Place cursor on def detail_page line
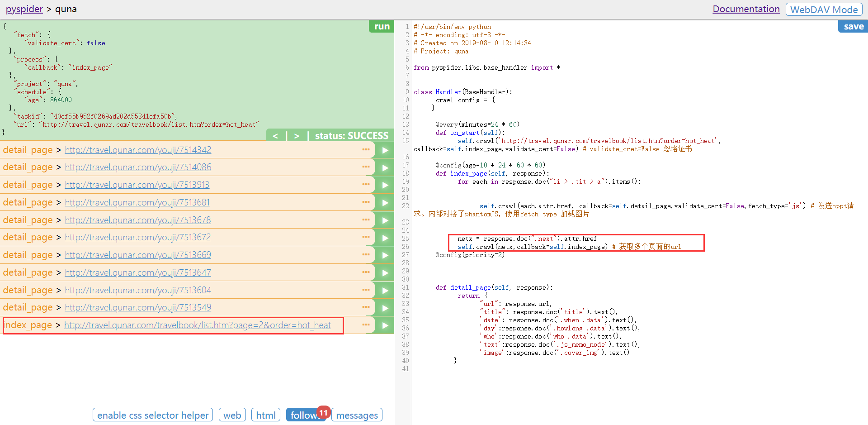 click(494, 287)
